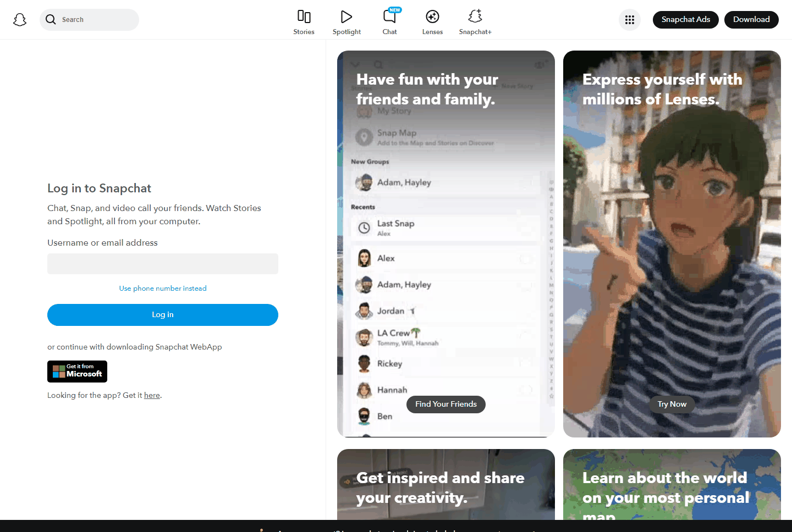This screenshot has width=792, height=532.
Task: Click the search magnifier icon
Action: (51, 20)
